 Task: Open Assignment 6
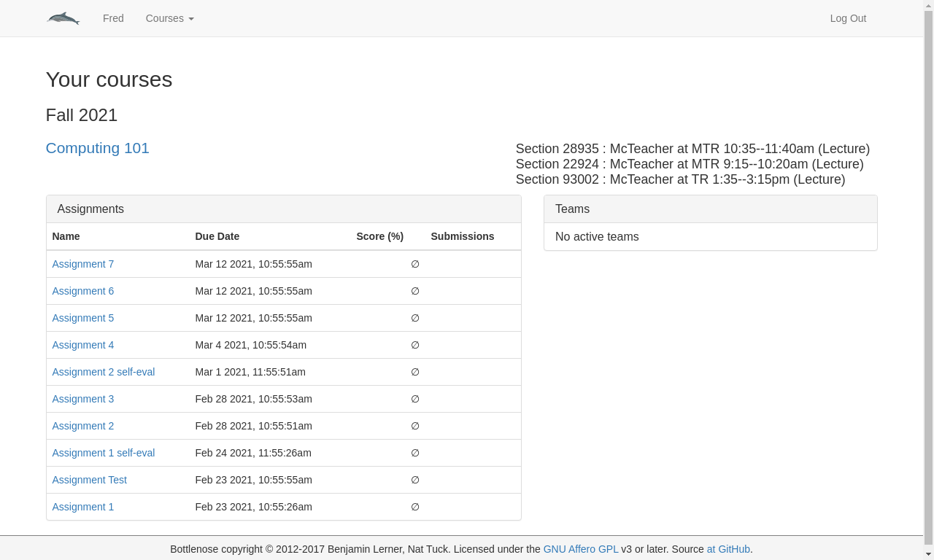coord(82,291)
